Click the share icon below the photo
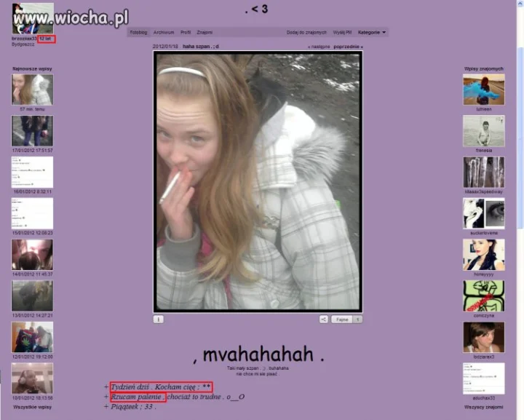 (323, 320)
